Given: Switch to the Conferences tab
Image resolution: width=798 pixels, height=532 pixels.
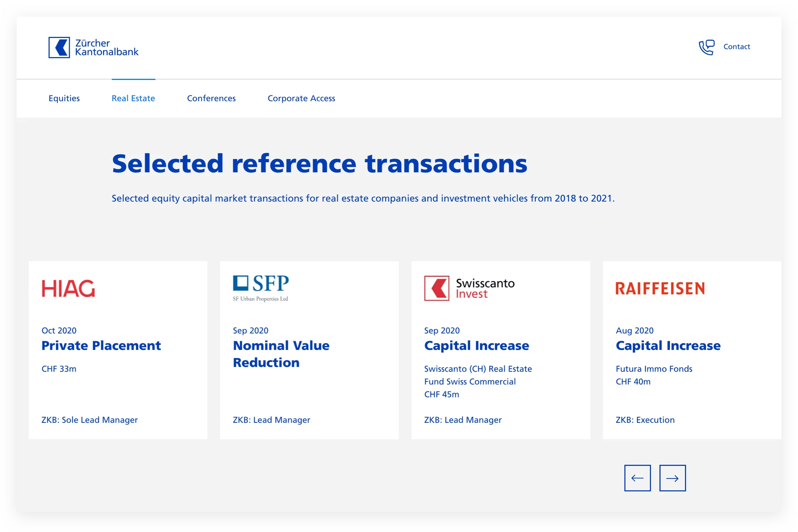Looking at the screenshot, I should [x=211, y=98].
